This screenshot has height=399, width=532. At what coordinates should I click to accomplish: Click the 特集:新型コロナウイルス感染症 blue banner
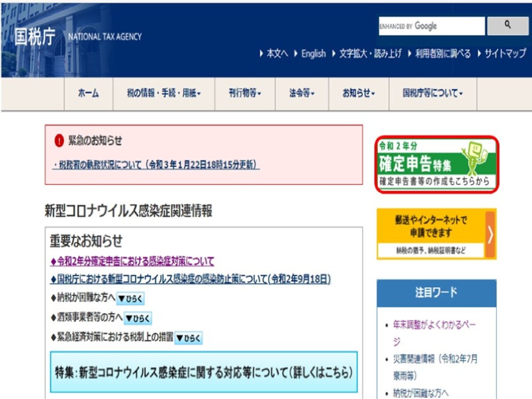pyautogui.click(x=203, y=372)
